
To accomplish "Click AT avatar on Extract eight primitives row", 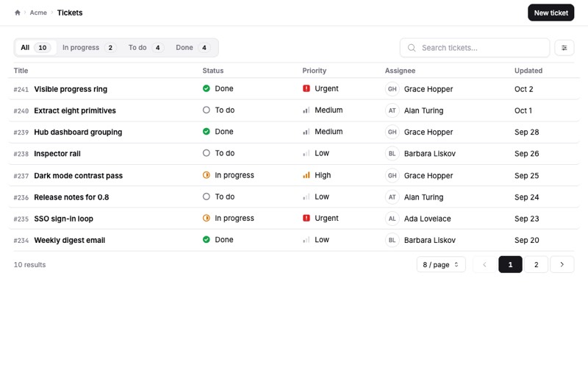I will [392, 110].
